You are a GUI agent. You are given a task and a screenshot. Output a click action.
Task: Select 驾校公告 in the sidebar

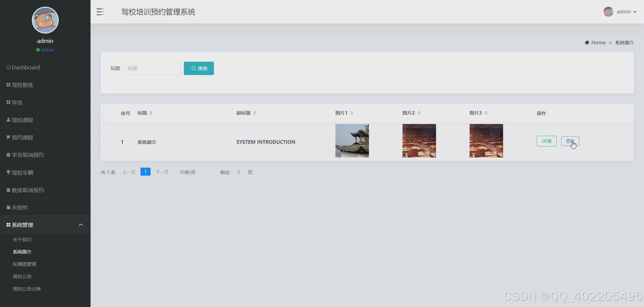pyautogui.click(x=22, y=277)
